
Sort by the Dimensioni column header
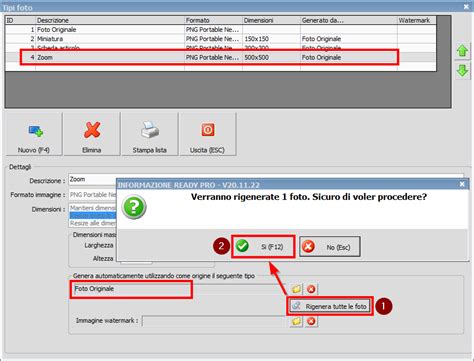[x=271, y=20]
